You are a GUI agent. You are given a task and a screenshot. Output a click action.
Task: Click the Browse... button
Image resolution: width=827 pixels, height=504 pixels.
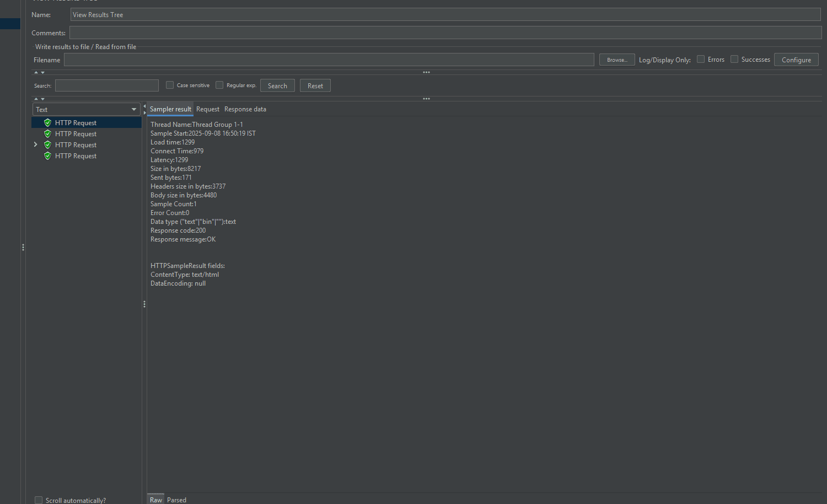point(617,60)
